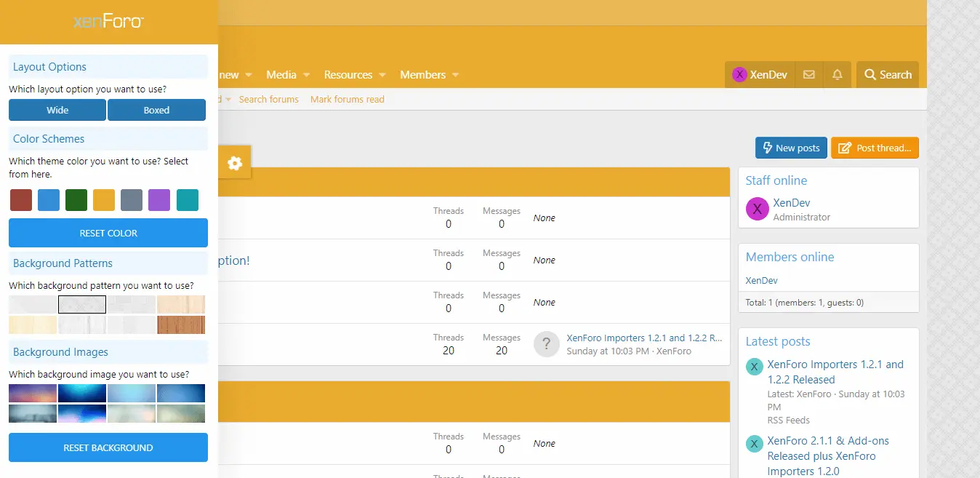This screenshot has height=478, width=980.
Task: Click the 'Total: 1 (members: 1, guests: 0)' text
Action: point(805,302)
